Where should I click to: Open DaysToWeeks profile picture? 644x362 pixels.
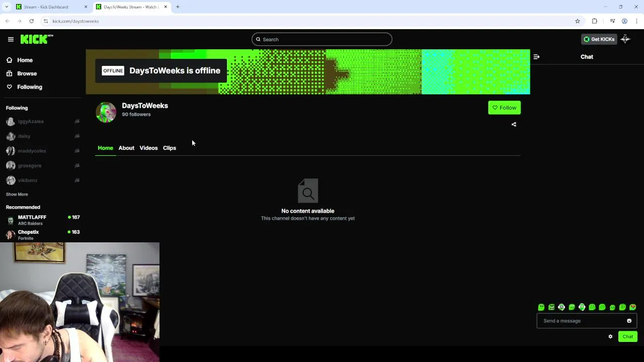[106, 112]
